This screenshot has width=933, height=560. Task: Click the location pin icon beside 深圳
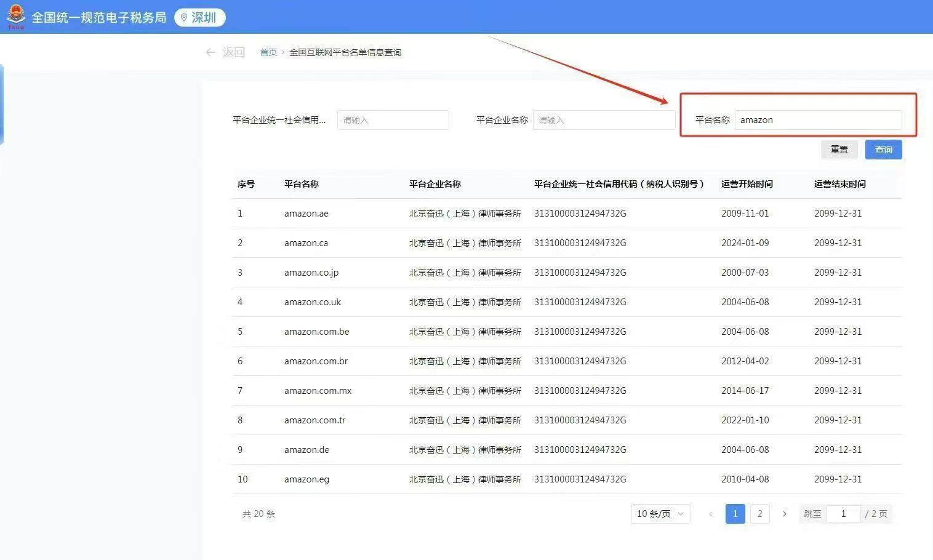pos(183,18)
